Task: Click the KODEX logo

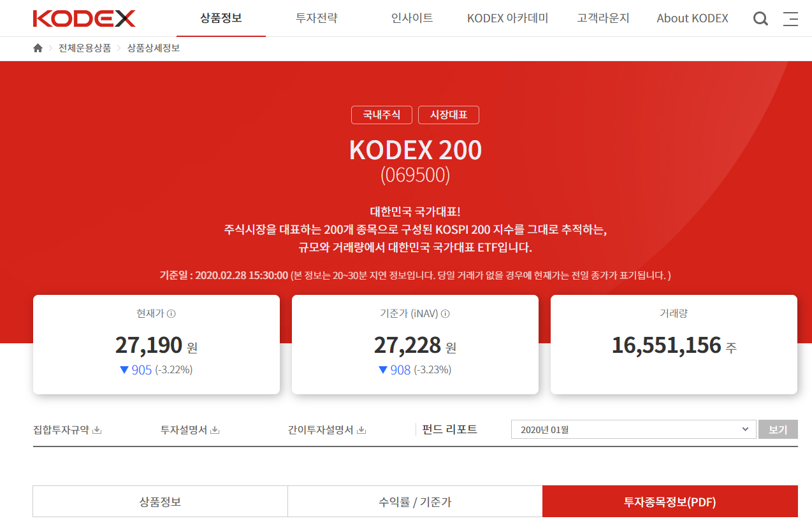Action: [x=84, y=18]
